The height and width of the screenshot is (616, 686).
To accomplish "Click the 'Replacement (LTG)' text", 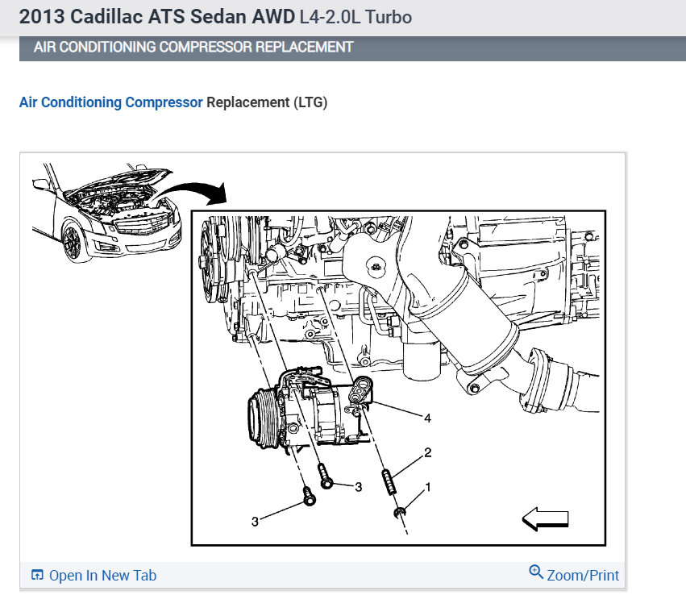I will pyautogui.click(x=267, y=102).
